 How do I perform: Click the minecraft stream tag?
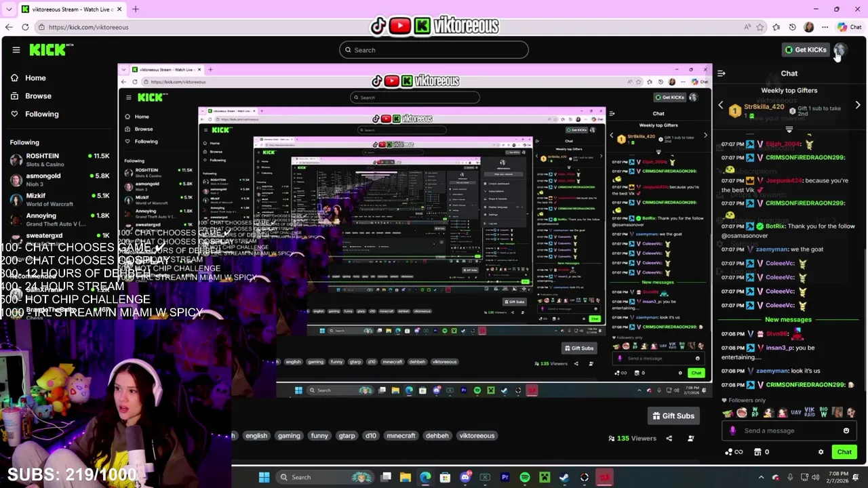(x=401, y=436)
